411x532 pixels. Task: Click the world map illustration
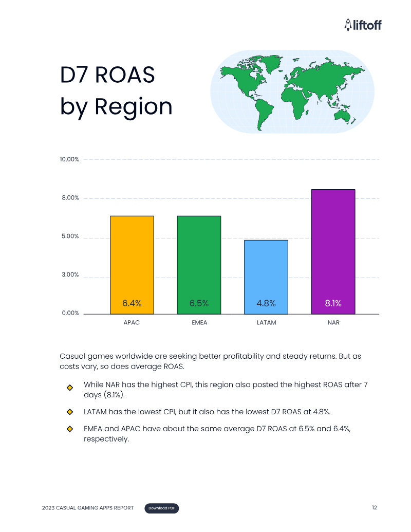[292, 91]
